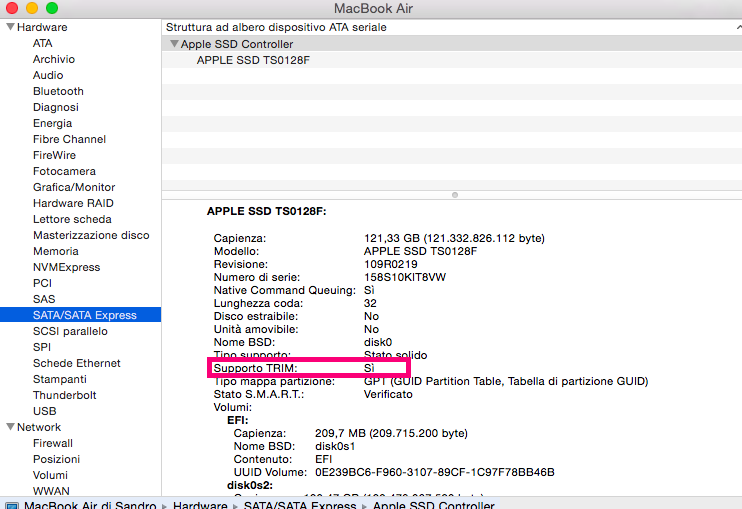The width and height of the screenshot is (742, 509).
Task: Click the Lunghezza coda value 32
Action: (x=370, y=303)
